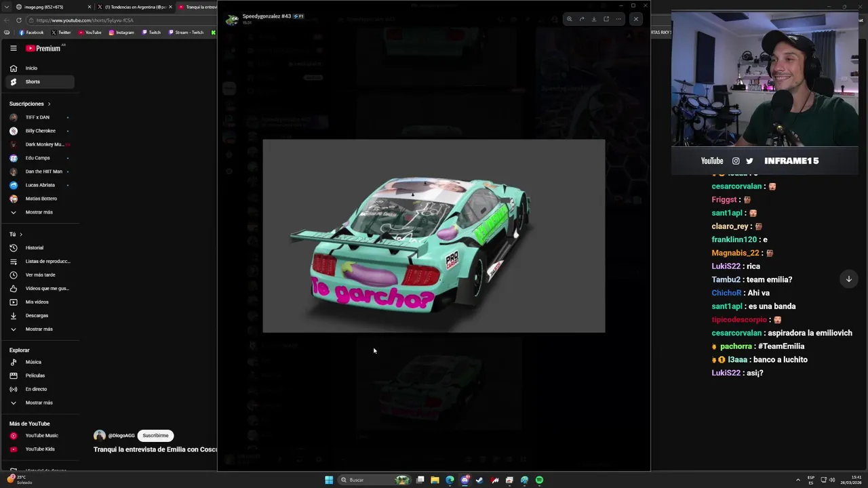Open the Suscripciones section chevron
Screen dimensions: 868x488
tap(49, 104)
